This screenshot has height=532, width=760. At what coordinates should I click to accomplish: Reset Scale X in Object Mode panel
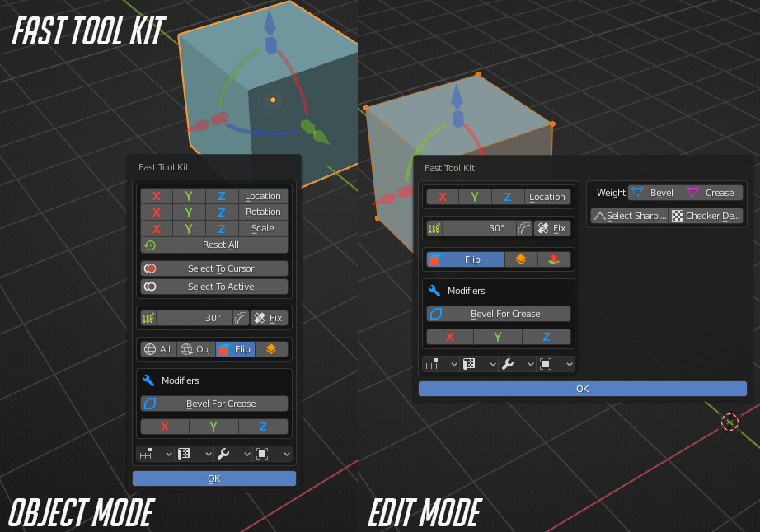[157, 228]
